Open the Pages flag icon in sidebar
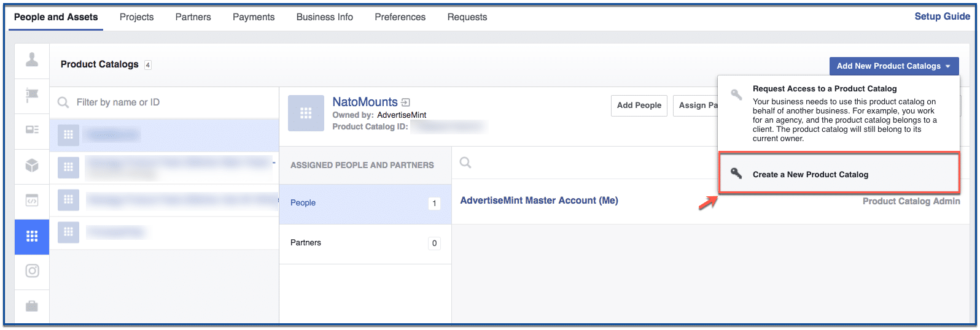 click(32, 96)
